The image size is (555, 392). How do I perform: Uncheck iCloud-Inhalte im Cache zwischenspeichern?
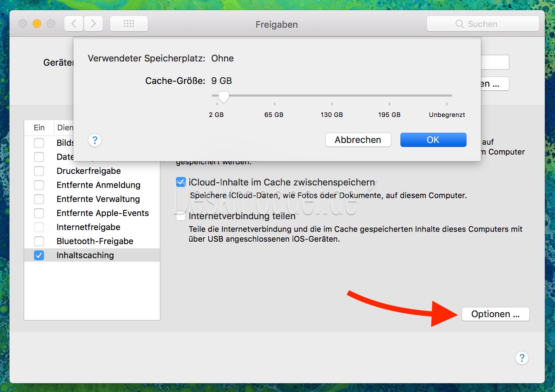pyautogui.click(x=181, y=182)
